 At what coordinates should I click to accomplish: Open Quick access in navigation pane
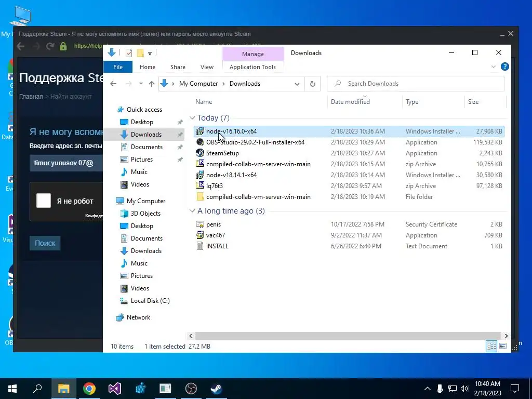[x=144, y=110]
